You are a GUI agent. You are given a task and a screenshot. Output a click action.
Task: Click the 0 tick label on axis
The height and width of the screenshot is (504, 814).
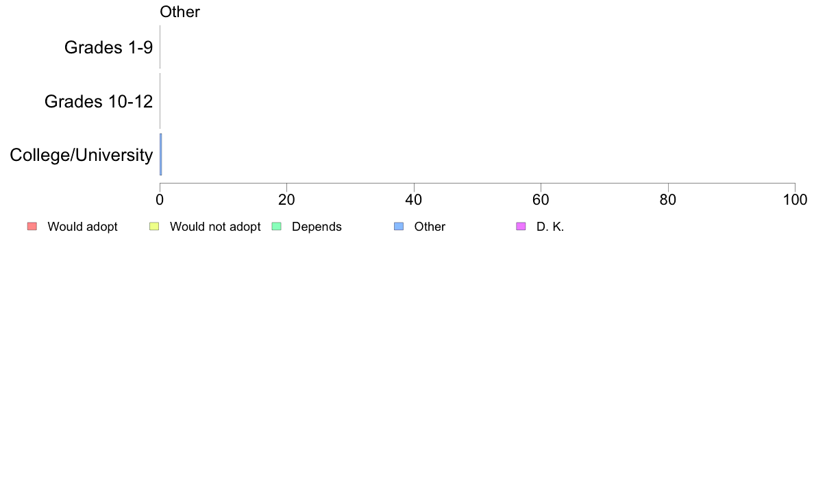160,200
